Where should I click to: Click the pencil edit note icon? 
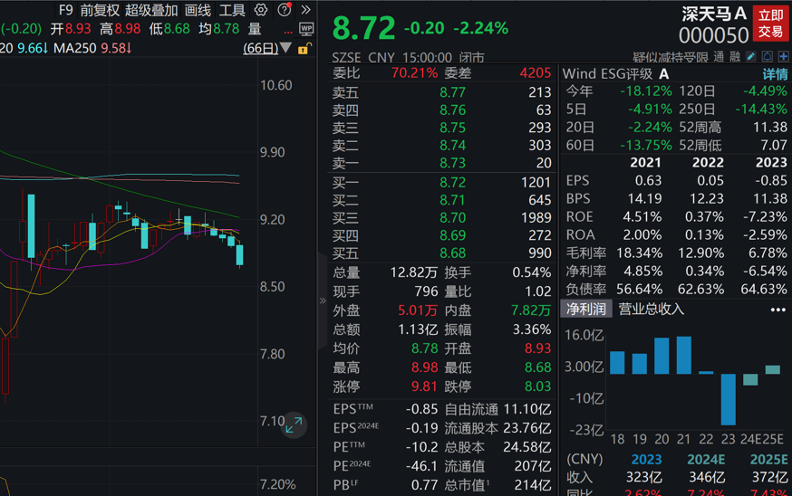coord(751,57)
